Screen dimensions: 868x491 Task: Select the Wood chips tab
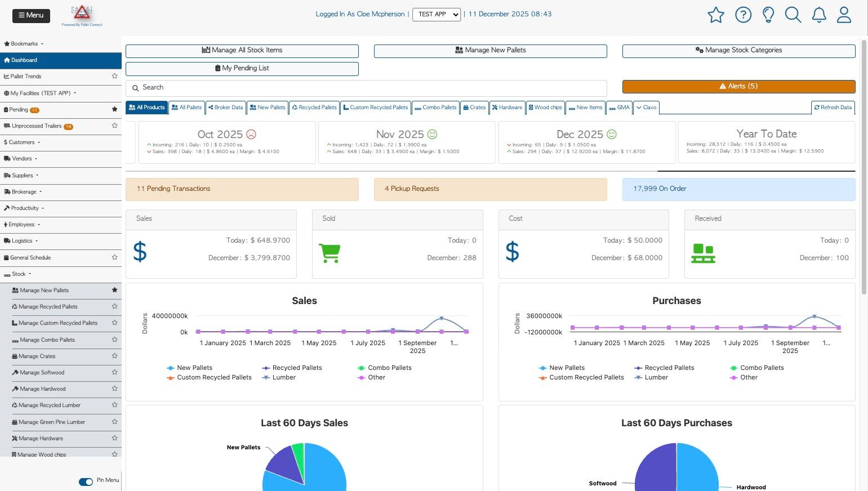pyautogui.click(x=545, y=108)
